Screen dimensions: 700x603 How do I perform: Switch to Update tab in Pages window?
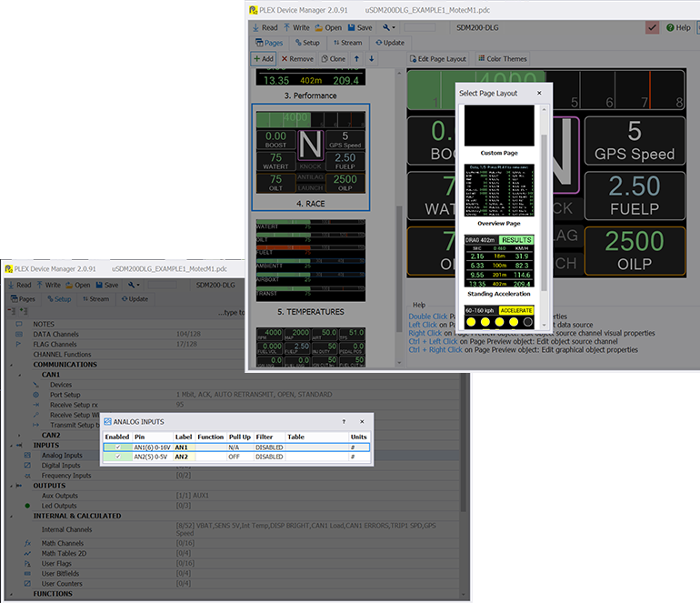pyautogui.click(x=390, y=43)
